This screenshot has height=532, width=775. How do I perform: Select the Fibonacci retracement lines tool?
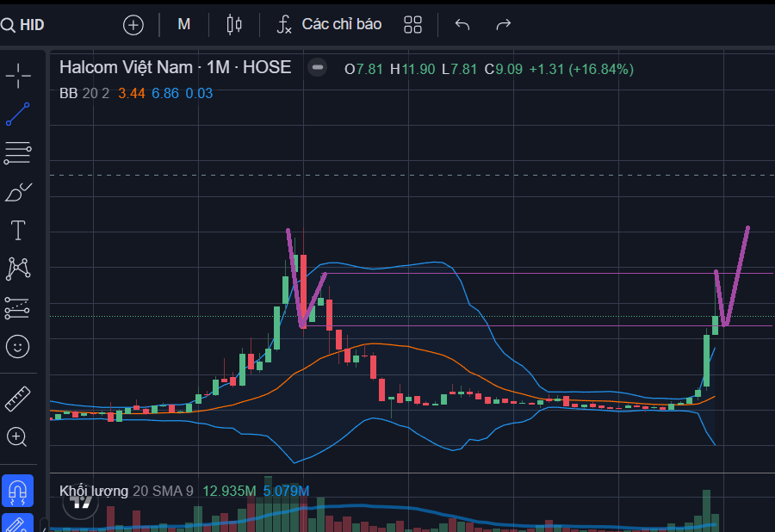(18, 152)
